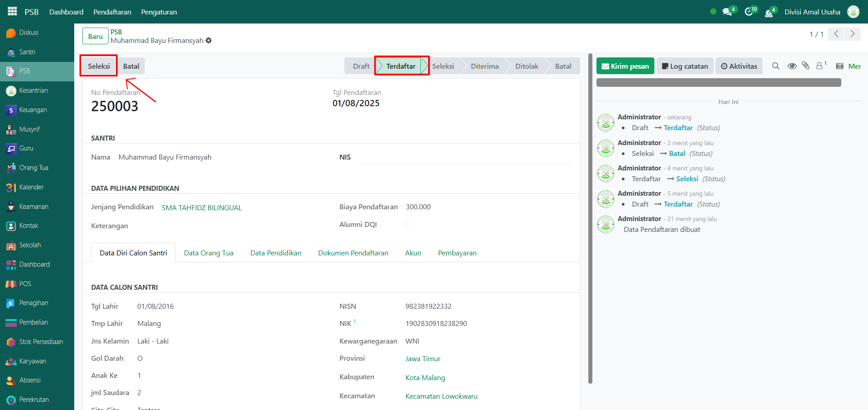
Task: Open the activities clock icon in navbar
Action: point(749,12)
